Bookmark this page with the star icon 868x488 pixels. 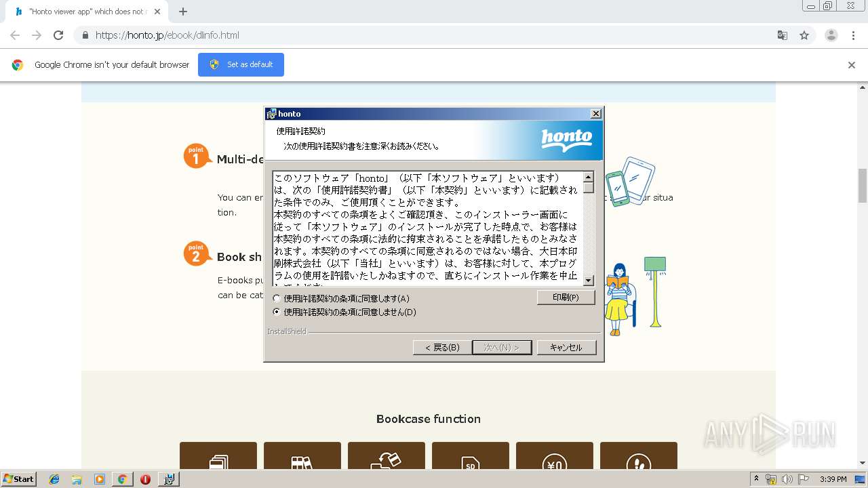(804, 35)
